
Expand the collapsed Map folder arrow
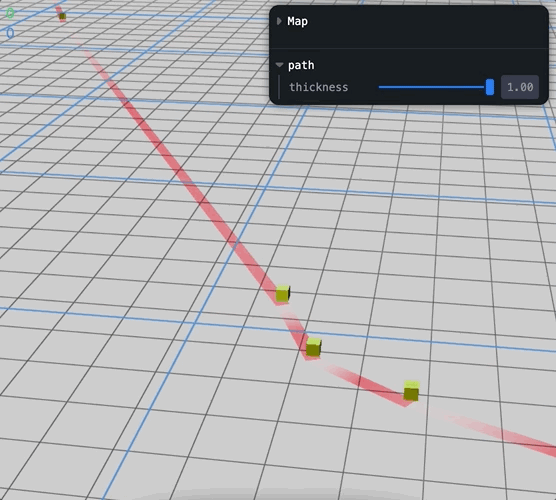(x=279, y=21)
